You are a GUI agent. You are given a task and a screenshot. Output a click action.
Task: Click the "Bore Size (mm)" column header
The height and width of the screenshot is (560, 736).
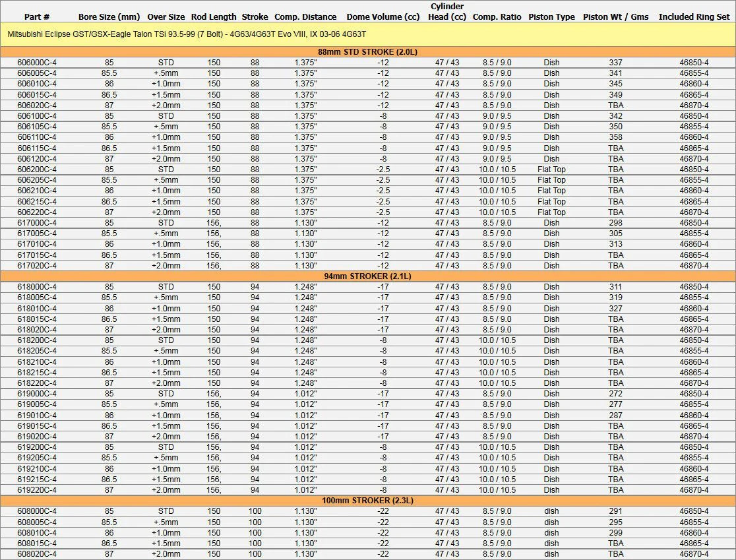click(x=109, y=16)
